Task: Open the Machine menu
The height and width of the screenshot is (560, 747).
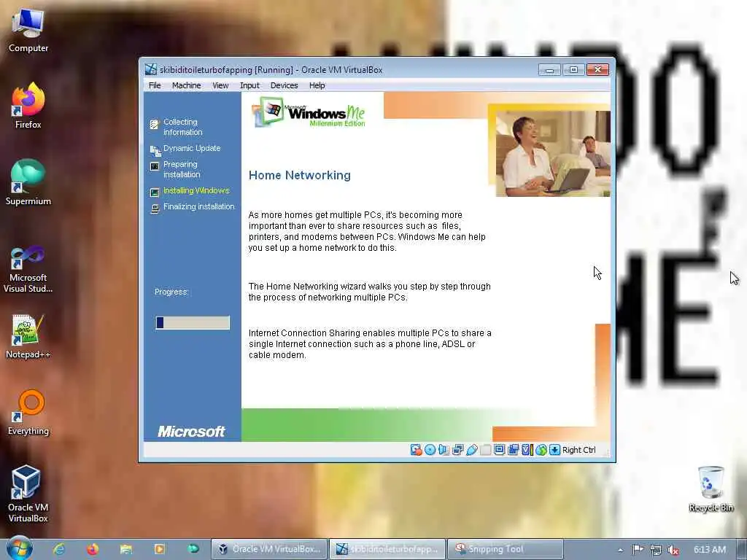Action: pyautogui.click(x=186, y=85)
